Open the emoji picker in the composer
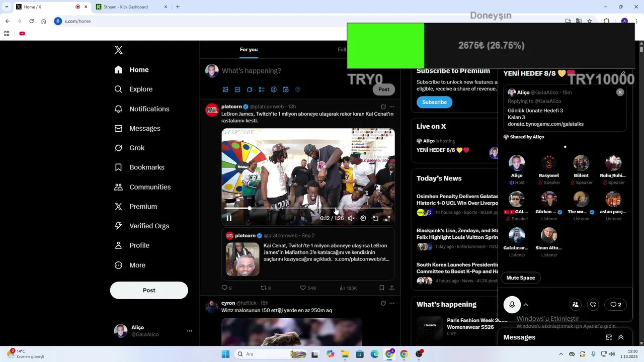The image size is (644, 362). [274, 89]
